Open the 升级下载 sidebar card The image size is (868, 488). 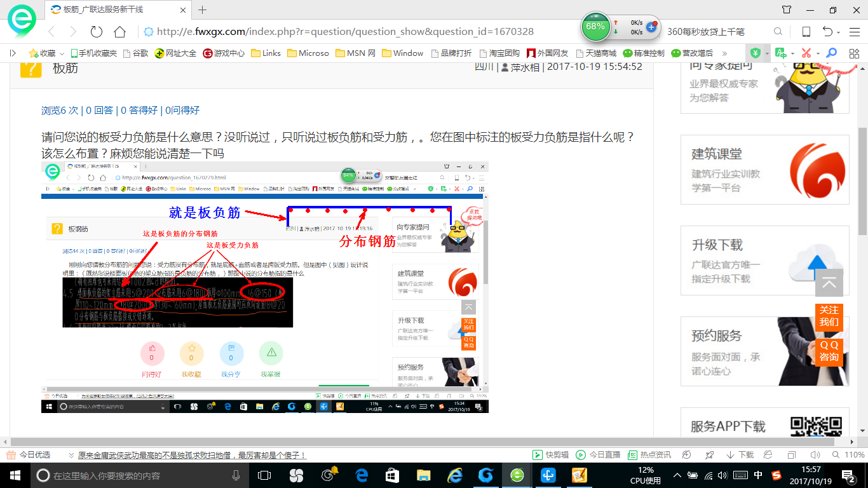765,261
